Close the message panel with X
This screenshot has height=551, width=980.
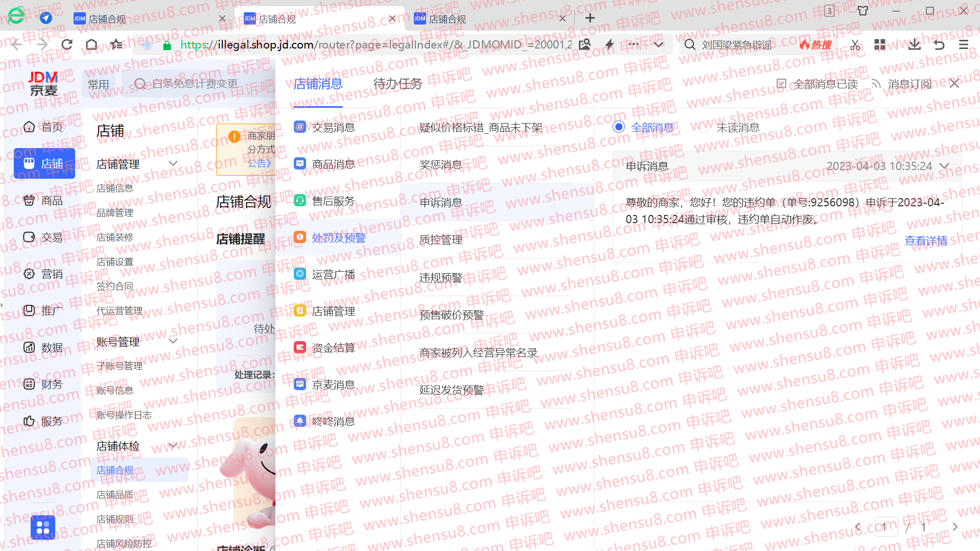pyautogui.click(x=954, y=83)
